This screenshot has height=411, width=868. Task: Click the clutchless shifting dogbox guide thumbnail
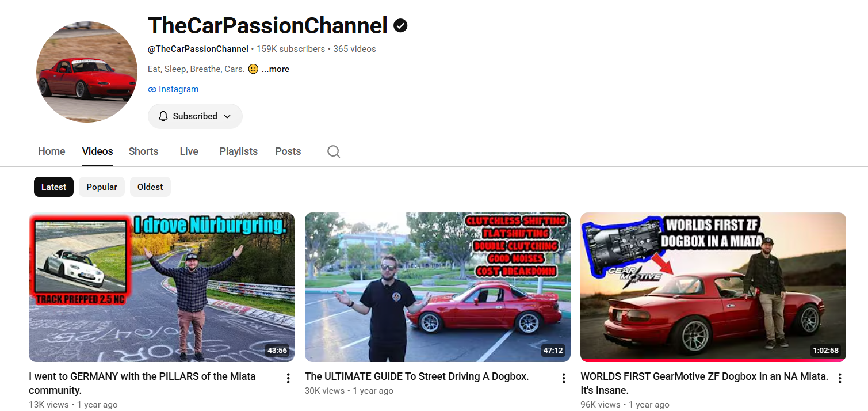pos(438,287)
